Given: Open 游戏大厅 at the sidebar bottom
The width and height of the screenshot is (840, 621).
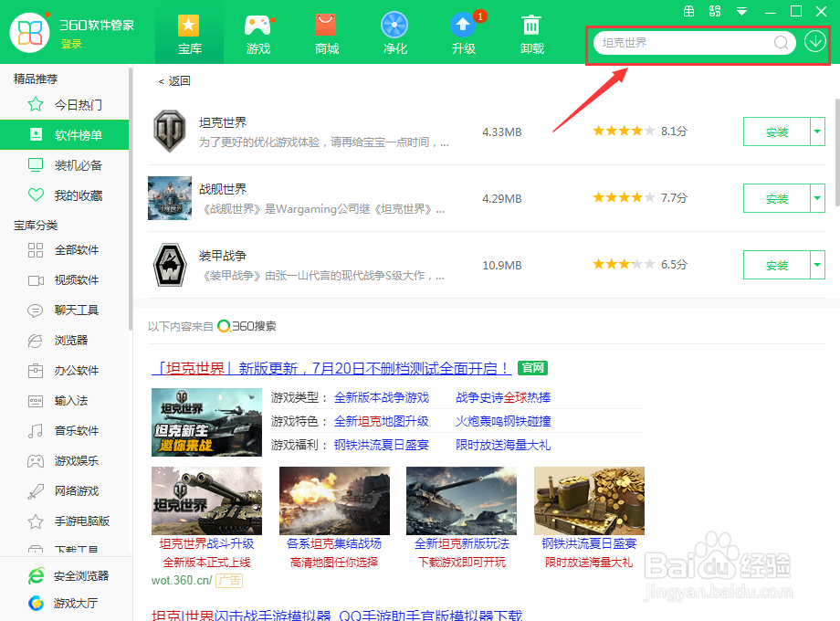Looking at the screenshot, I should click(63, 604).
